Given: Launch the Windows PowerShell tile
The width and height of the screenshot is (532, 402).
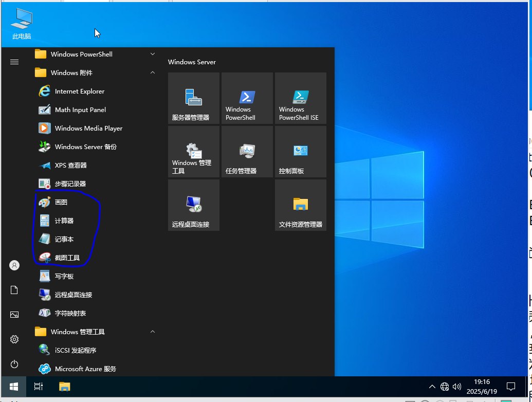Looking at the screenshot, I should coord(247,98).
